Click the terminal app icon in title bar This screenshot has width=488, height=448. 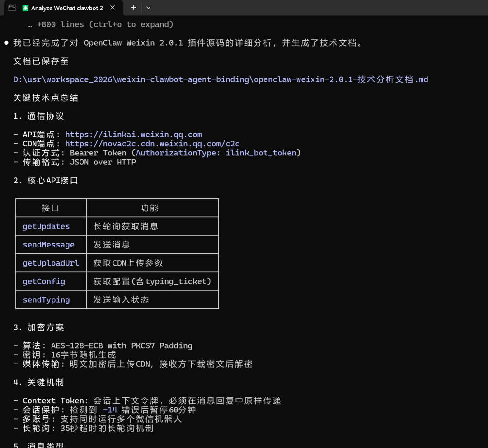click(x=12, y=8)
